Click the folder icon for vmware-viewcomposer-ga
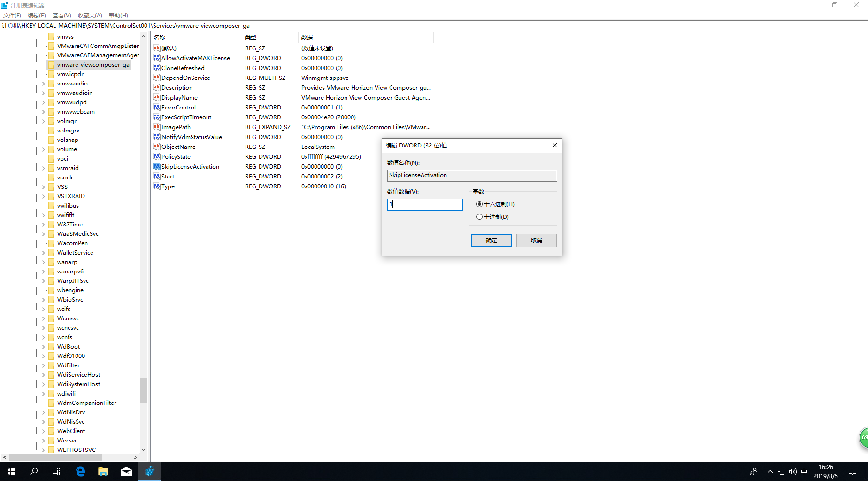The image size is (868, 481). coord(51,65)
